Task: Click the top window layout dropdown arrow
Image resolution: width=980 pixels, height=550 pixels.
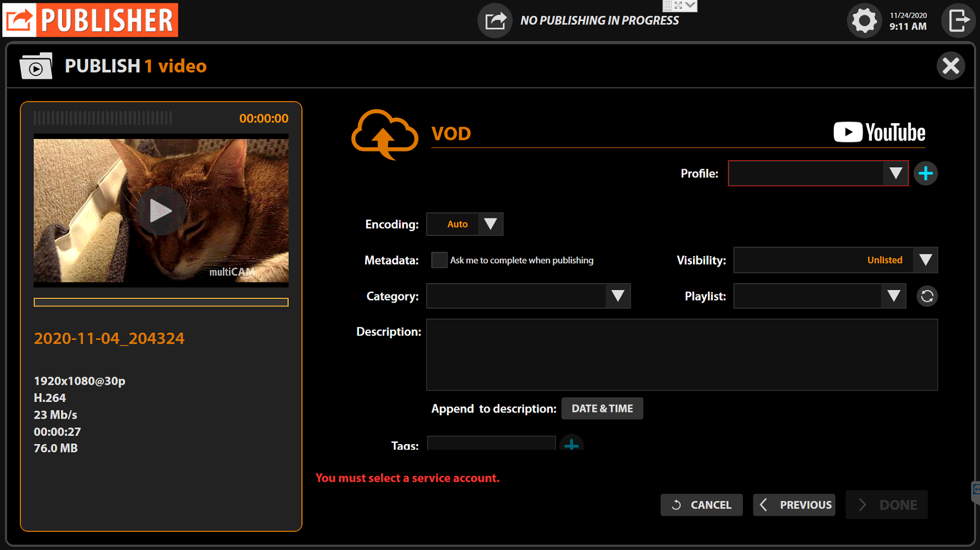Action: click(690, 5)
